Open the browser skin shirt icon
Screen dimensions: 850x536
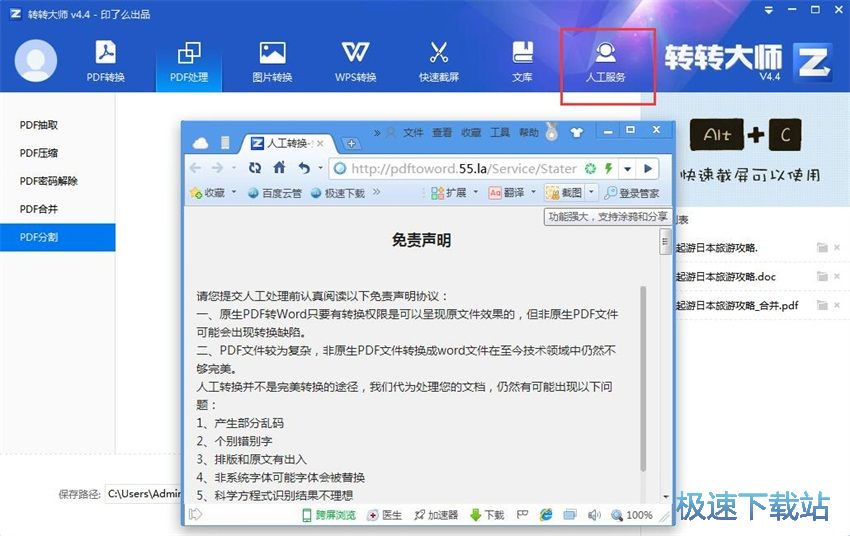pyautogui.click(x=577, y=132)
